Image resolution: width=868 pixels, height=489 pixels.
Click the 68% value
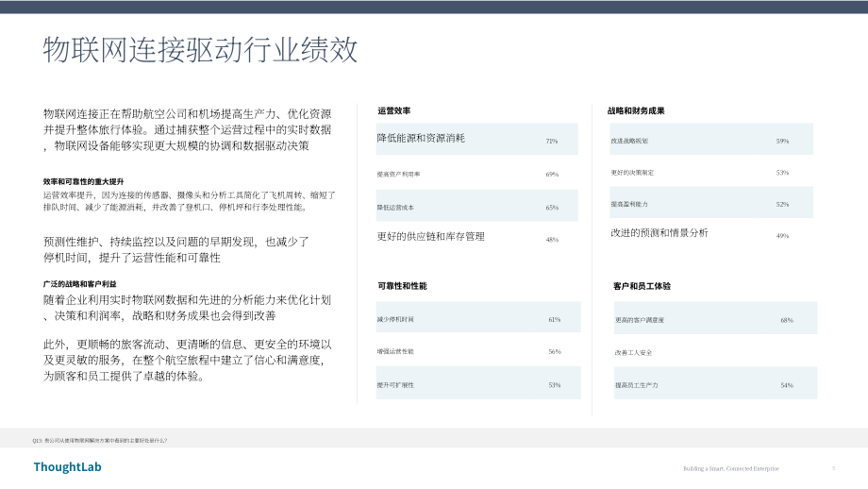787,320
